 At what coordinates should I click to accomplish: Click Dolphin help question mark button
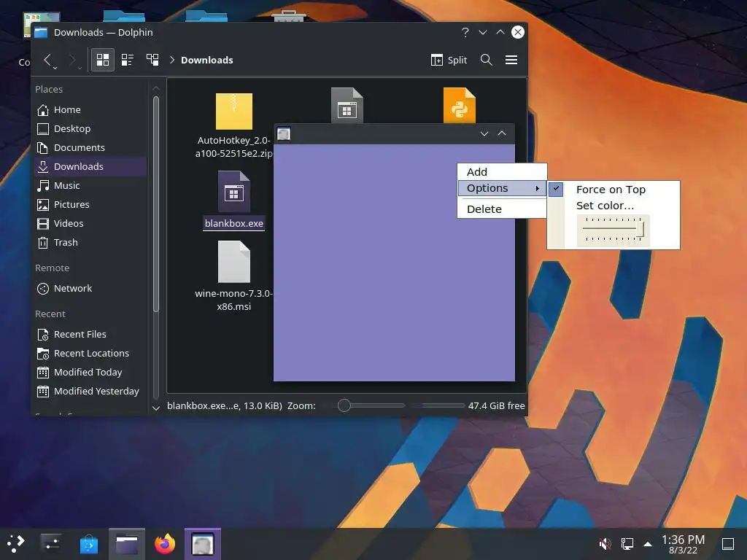(465, 32)
